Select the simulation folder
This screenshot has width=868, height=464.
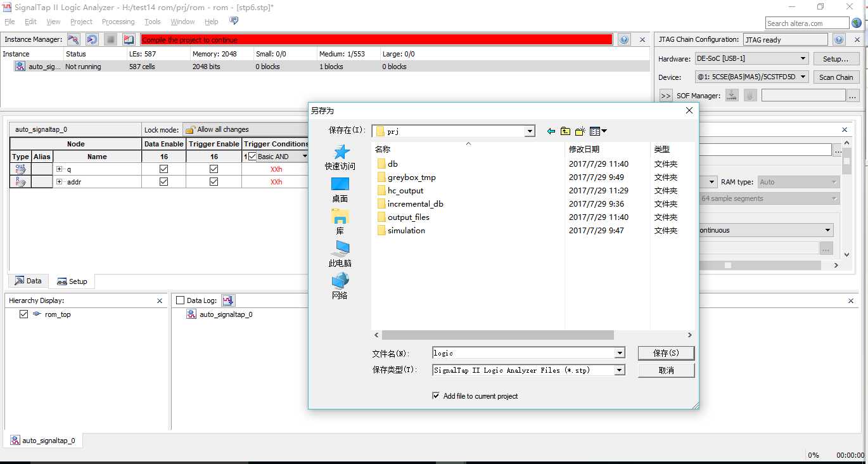pyautogui.click(x=406, y=230)
